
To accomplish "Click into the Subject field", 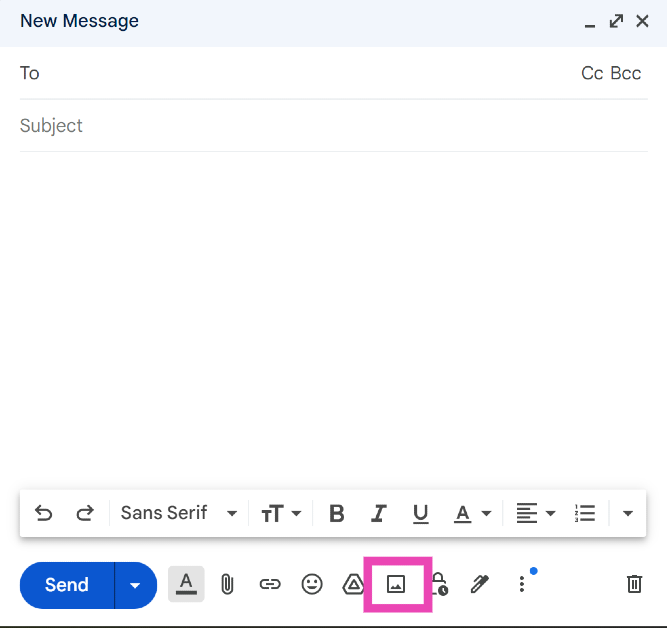I will point(330,126).
